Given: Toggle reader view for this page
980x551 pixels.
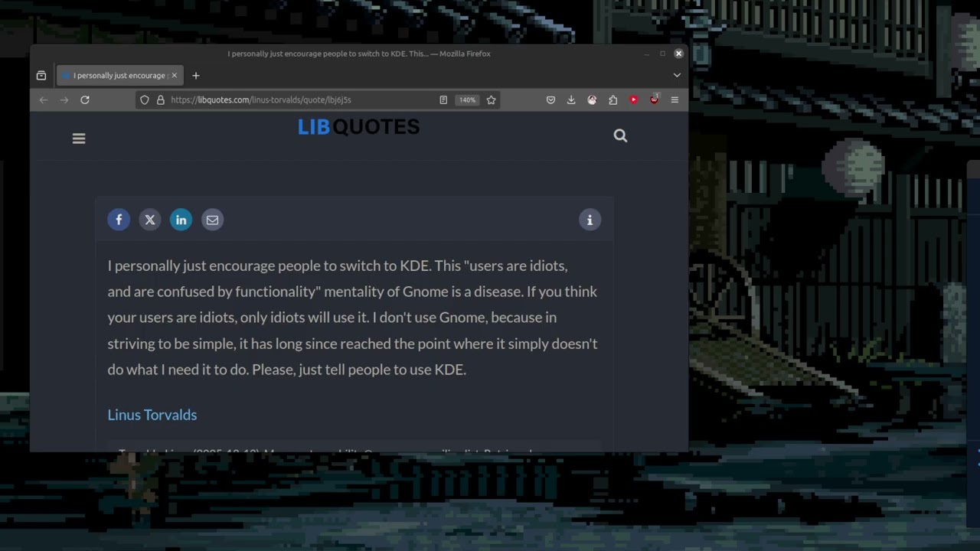Looking at the screenshot, I should pyautogui.click(x=443, y=99).
